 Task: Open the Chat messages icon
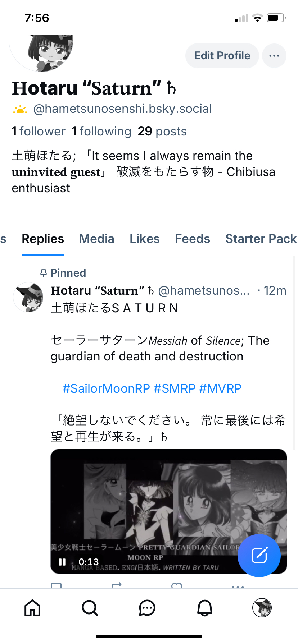(147, 608)
